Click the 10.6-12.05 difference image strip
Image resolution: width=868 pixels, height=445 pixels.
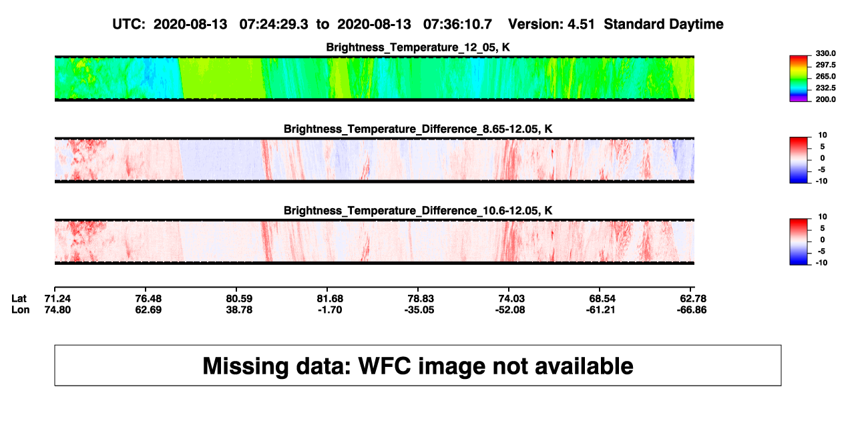(375, 242)
